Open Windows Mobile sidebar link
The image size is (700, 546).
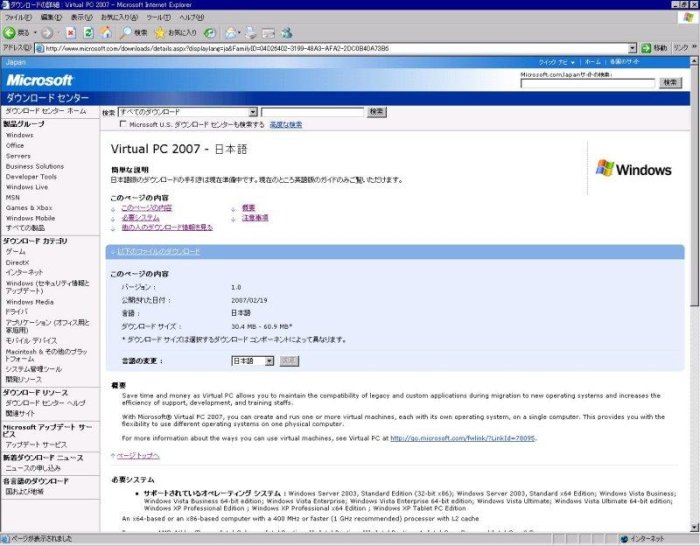30,218
